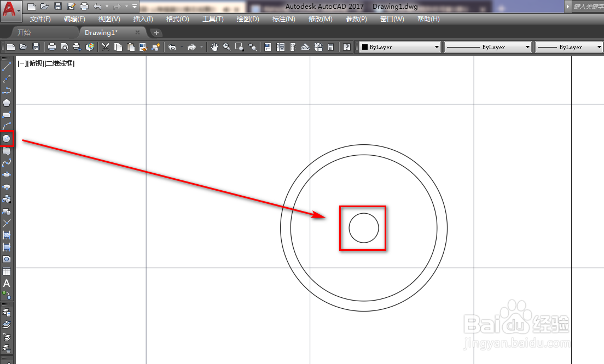Select the Table tool
604x364 pixels.
pyautogui.click(x=7, y=271)
